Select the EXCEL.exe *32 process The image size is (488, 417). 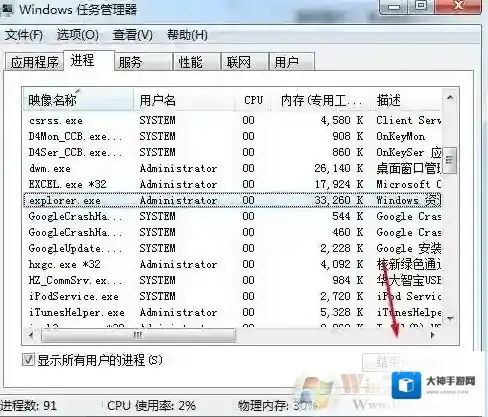tap(233, 184)
